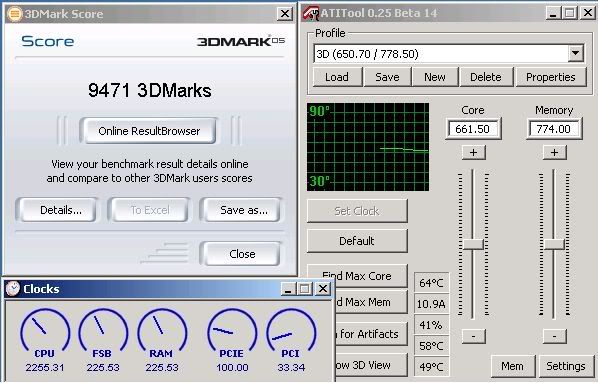
Task: Click the PCIE clock gauge
Action: coord(232,330)
